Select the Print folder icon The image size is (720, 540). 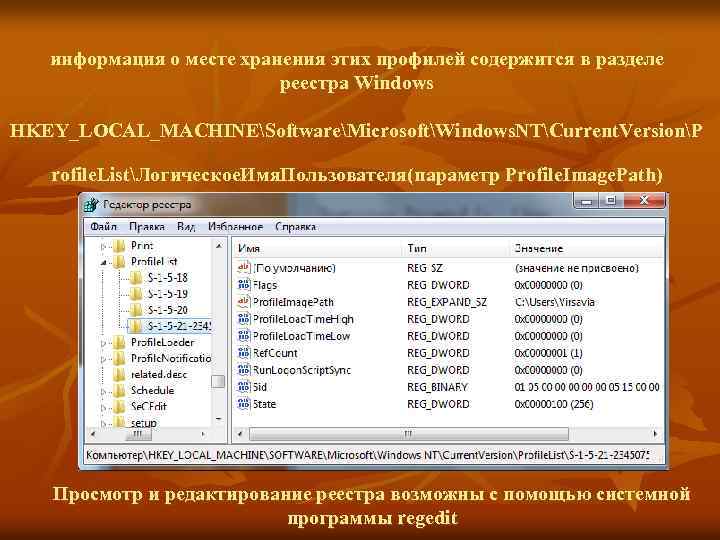tap(119, 246)
